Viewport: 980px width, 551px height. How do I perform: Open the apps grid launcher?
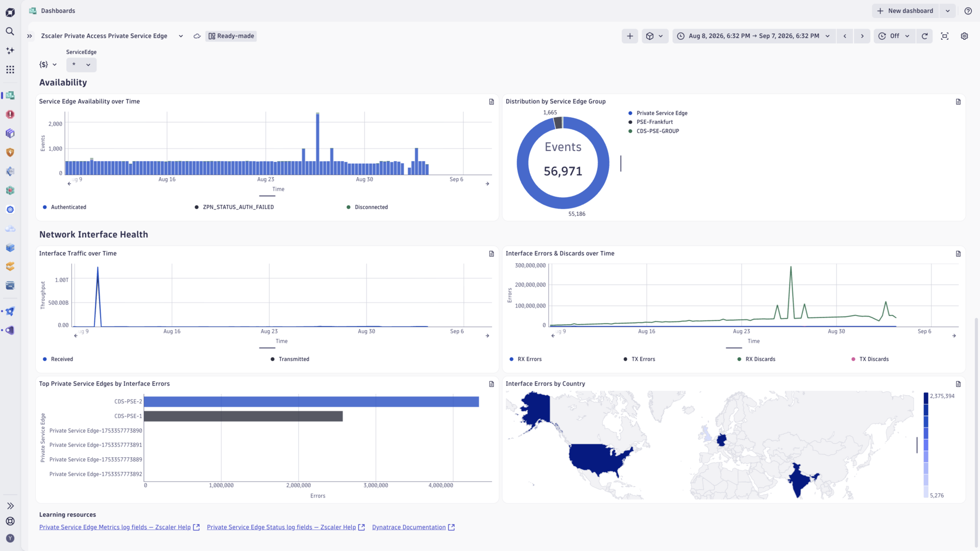tap(10, 69)
